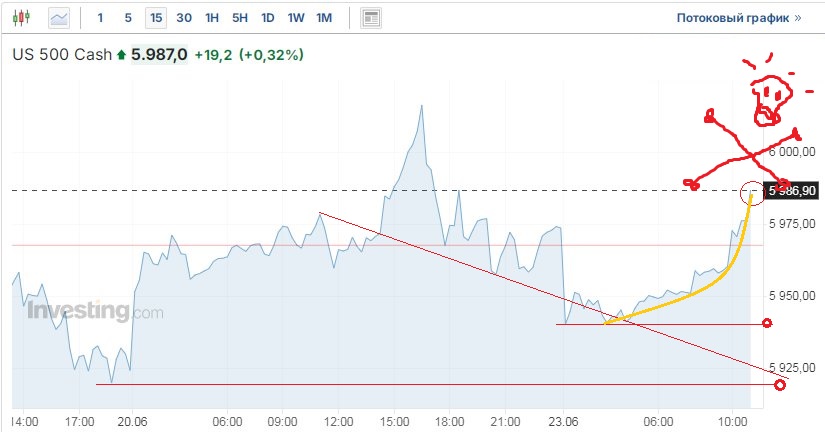Open the news list icon in toolbar
The image size is (825, 432).
(x=371, y=18)
